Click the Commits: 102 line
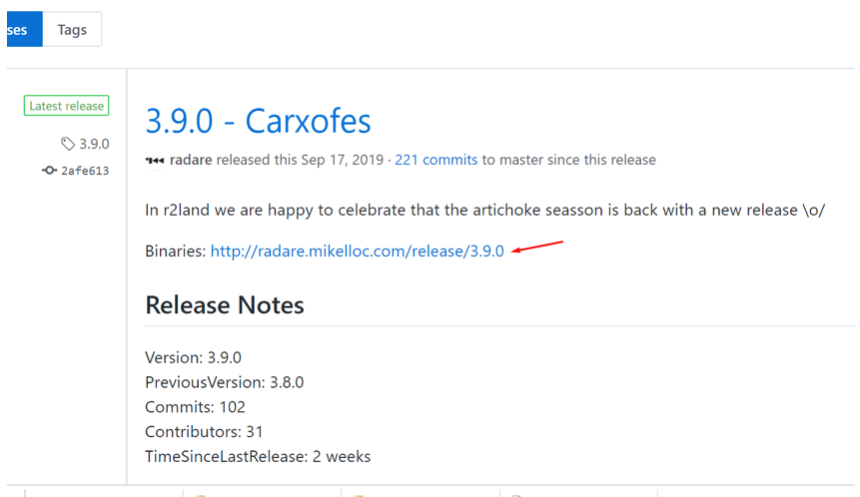The height and width of the screenshot is (497, 860). (195, 407)
